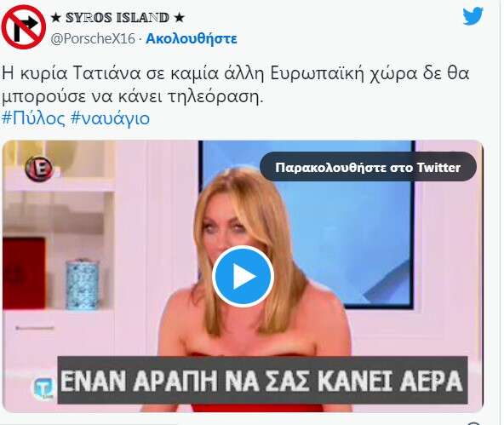Click the star before SYROS ISLAND
Viewport: 504px width, 425px height.
click(56, 18)
